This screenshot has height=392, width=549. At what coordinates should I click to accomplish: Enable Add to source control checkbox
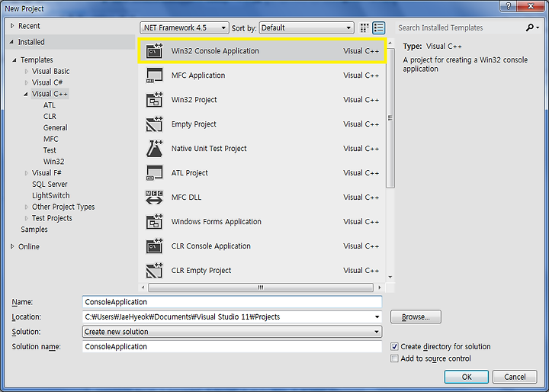coord(395,358)
